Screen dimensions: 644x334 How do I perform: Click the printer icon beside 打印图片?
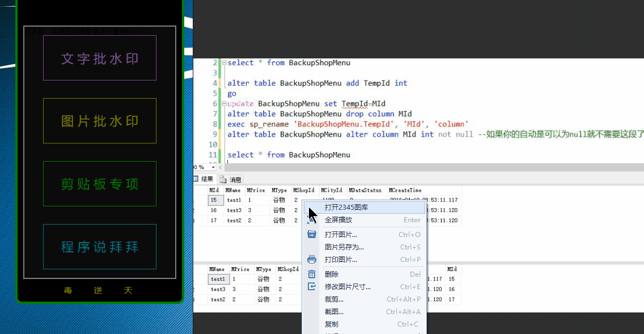coord(312,259)
